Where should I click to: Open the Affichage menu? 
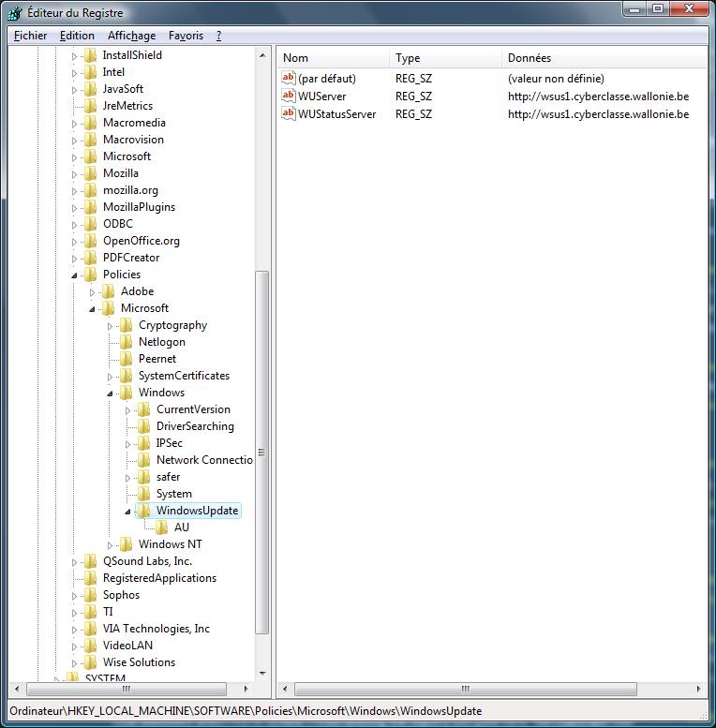[131, 36]
